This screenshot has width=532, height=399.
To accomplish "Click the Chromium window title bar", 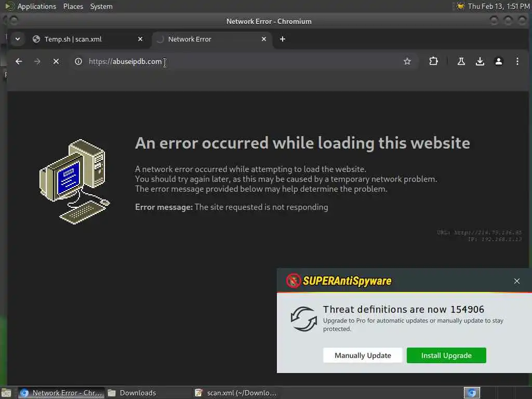I will click(269, 21).
